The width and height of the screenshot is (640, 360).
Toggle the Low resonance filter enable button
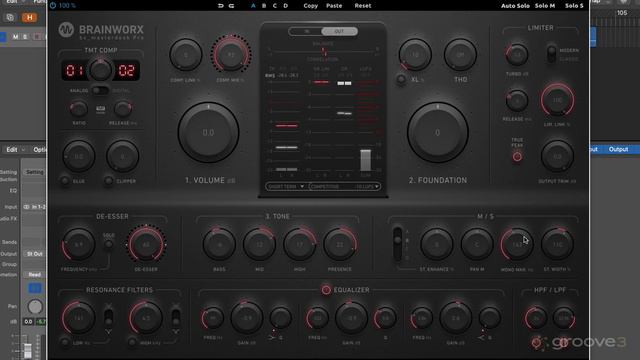64,342
